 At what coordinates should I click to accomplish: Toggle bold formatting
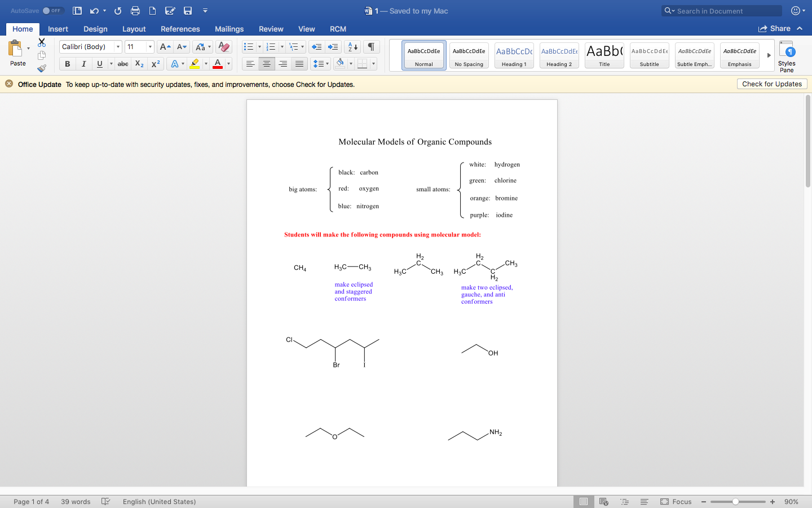67,64
